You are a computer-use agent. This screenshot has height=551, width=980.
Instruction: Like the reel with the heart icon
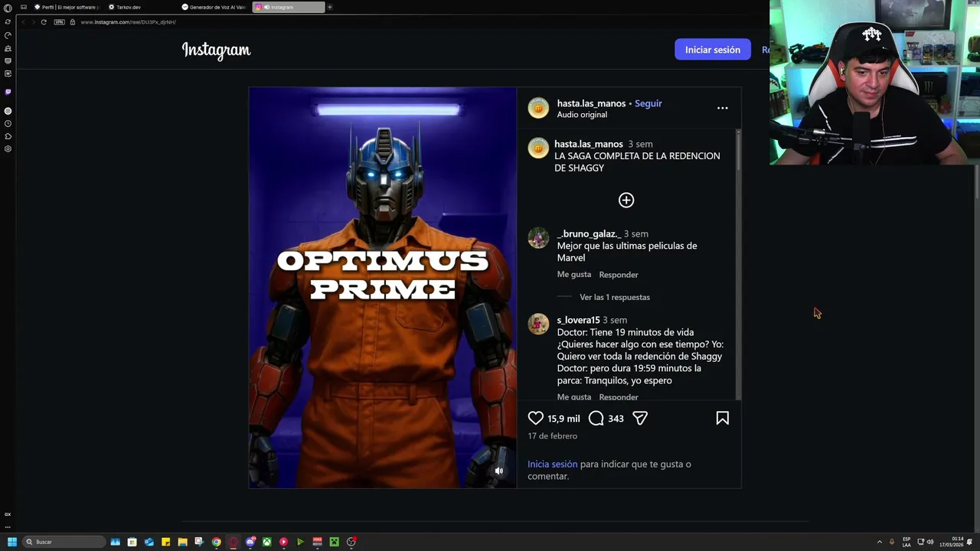535,418
